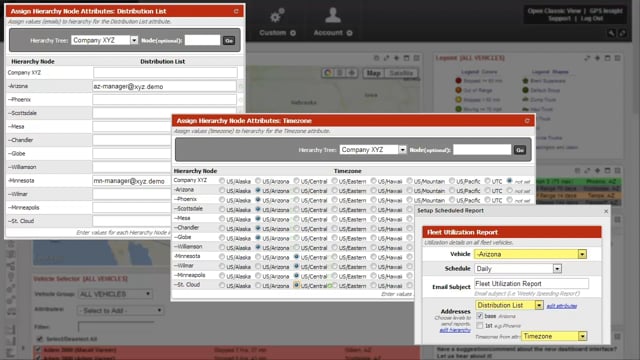640x360 pixels.
Task: Switch the map to Satellite view
Action: [x=401, y=73]
